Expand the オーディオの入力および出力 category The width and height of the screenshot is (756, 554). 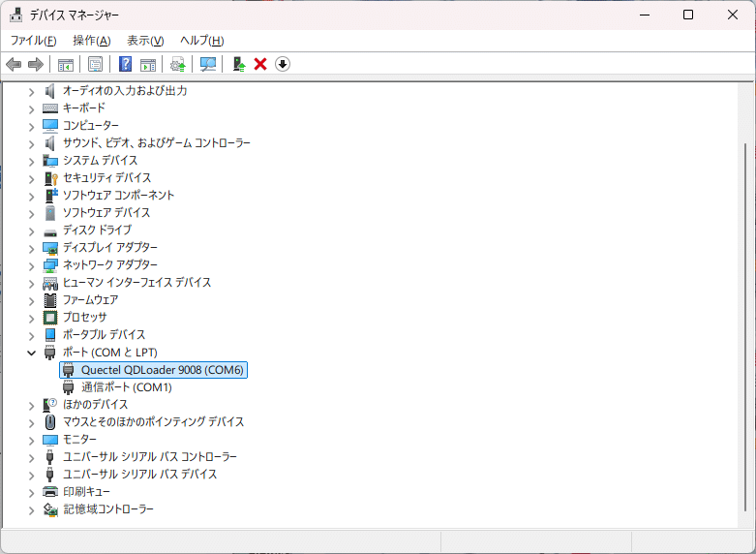tap(31, 91)
